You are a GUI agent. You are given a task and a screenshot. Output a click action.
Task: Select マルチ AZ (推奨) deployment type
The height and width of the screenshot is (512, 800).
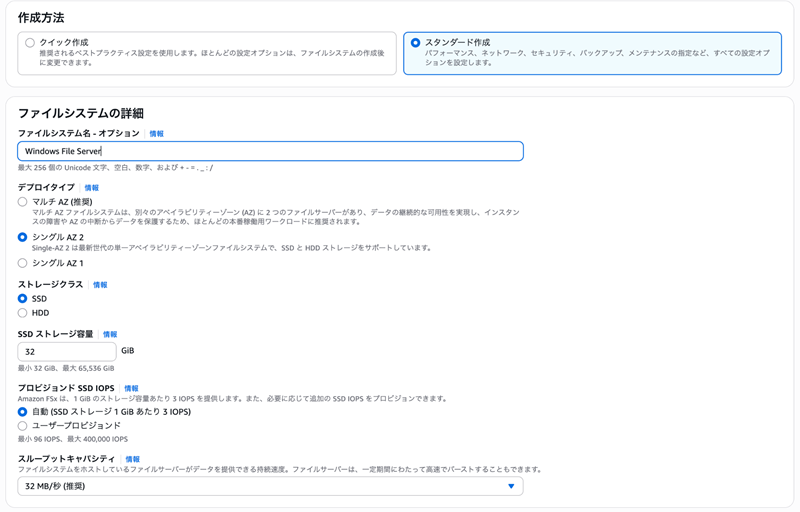[x=23, y=202]
